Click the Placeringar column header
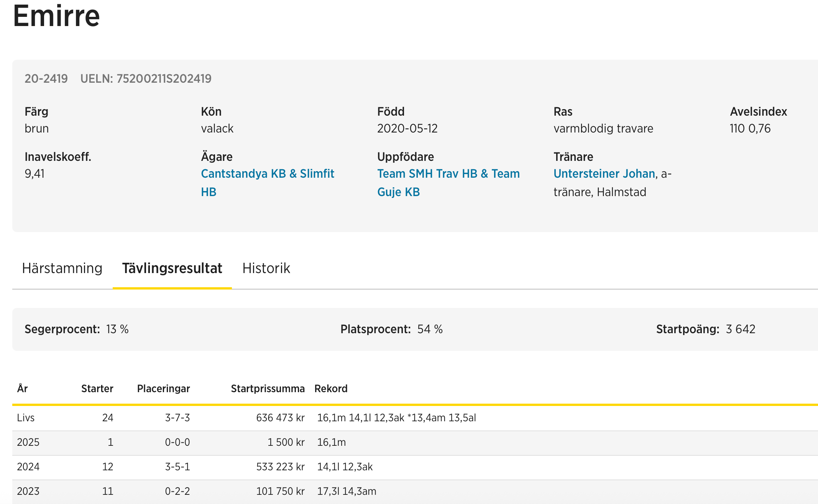 click(163, 389)
